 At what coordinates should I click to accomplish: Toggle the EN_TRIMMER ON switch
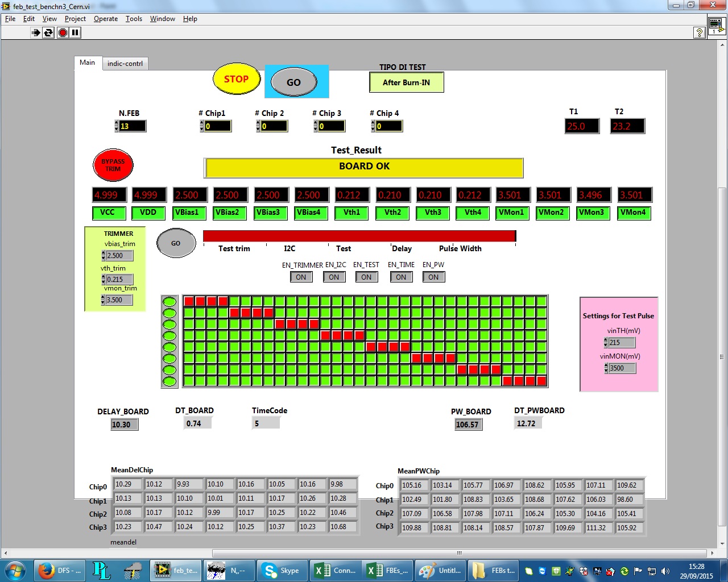click(301, 277)
